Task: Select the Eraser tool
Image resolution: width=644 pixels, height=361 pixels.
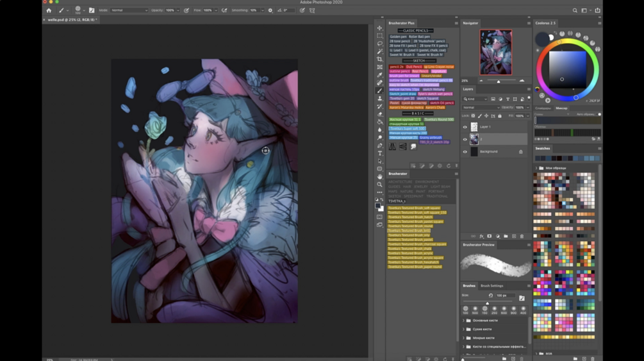Action: point(379,114)
